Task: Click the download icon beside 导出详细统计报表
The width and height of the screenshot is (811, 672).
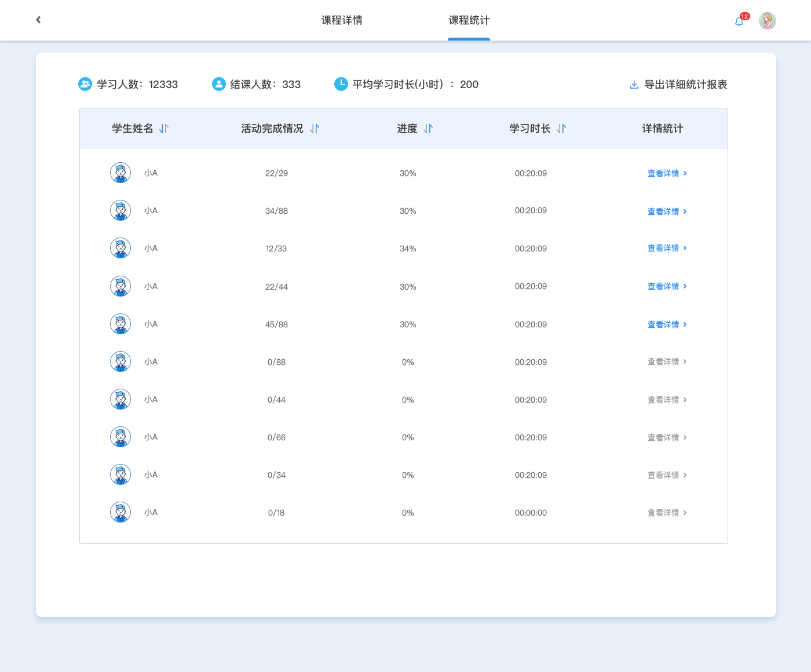Action: tap(634, 85)
